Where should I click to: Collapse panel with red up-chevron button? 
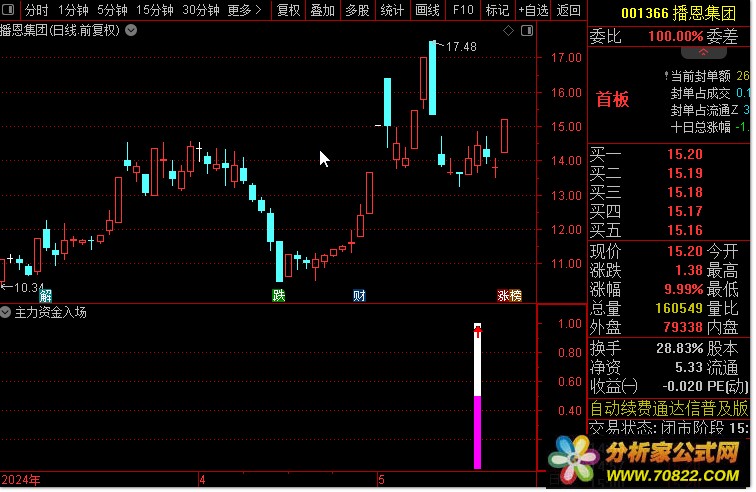pos(703,52)
